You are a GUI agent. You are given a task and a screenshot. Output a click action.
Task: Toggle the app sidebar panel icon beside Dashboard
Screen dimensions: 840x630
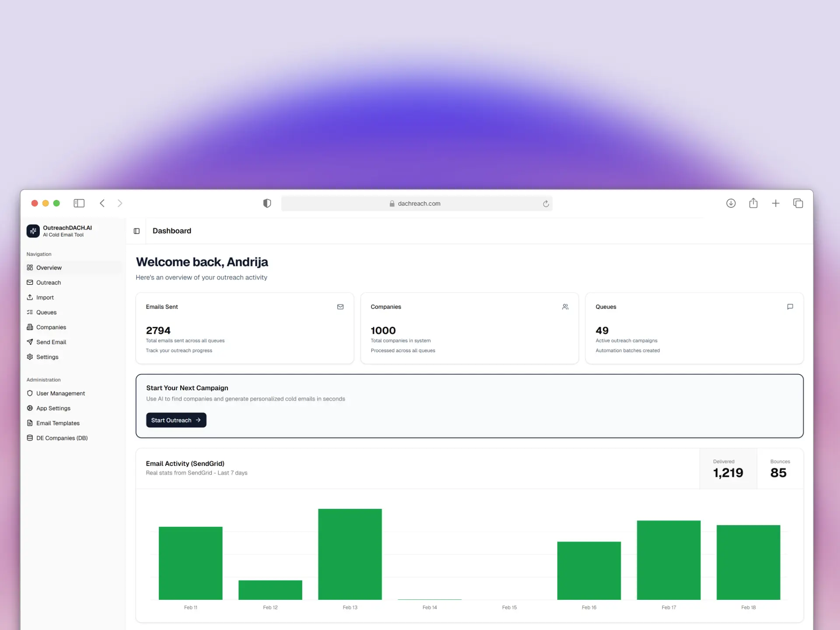click(136, 231)
